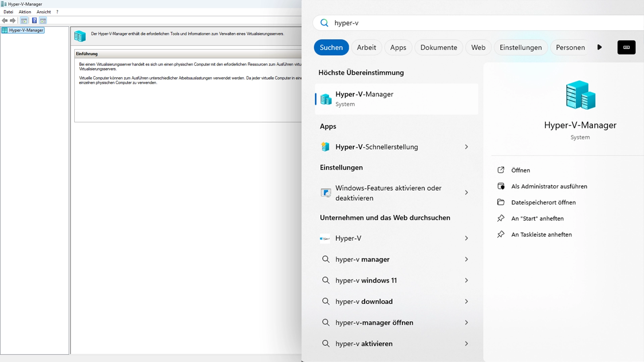Switch to the Personen filter tab
Viewport: 644px width, 362px height.
point(570,47)
